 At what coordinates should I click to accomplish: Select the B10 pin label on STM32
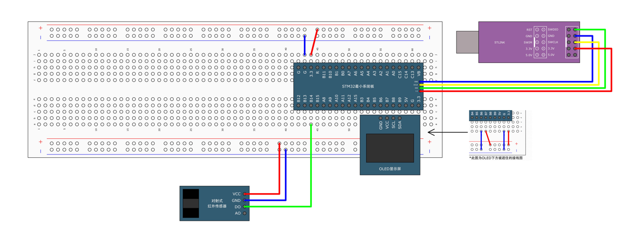(x=330, y=74)
